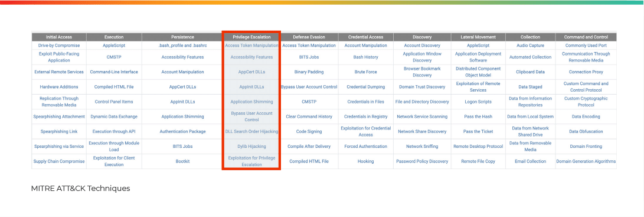Click AppleScript in the Execution column
Screen dimensions: 644x217
(114, 46)
